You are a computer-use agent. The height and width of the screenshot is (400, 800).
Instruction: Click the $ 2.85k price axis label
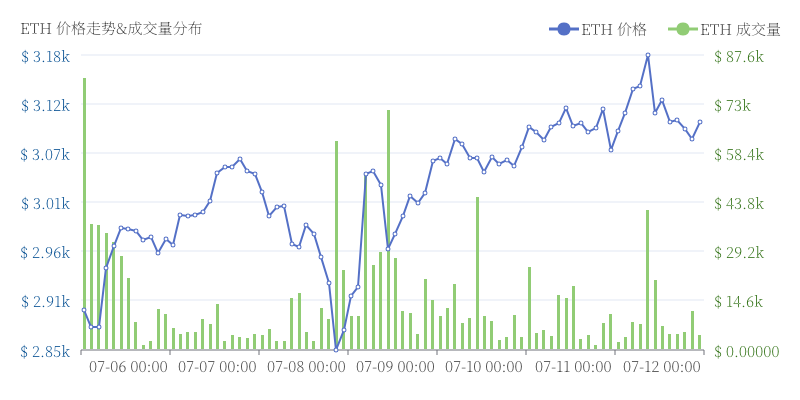click(x=45, y=351)
